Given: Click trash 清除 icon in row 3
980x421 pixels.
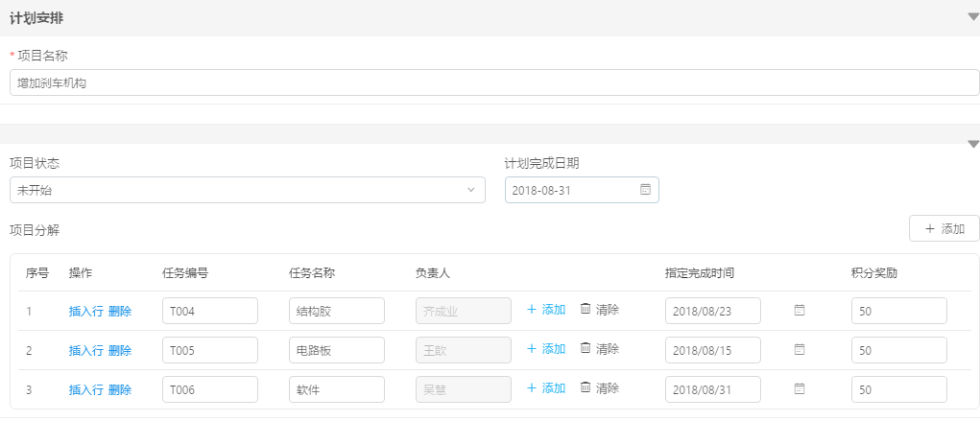Looking at the screenshot, I should coord(586,387).
